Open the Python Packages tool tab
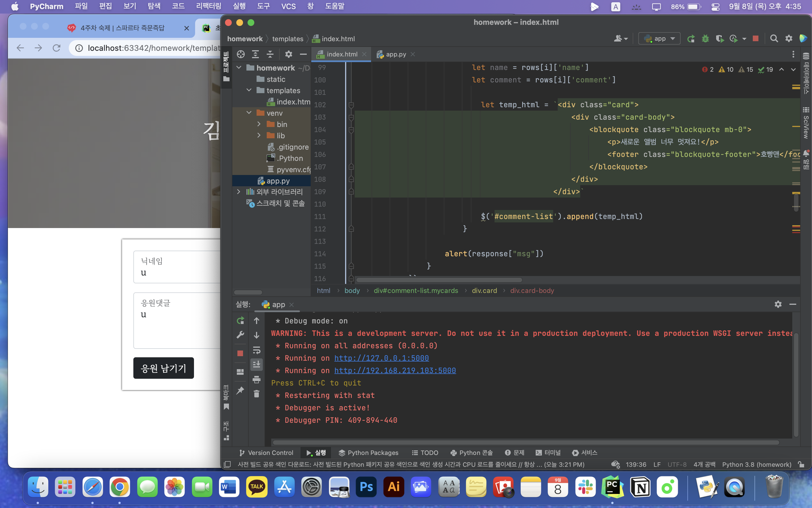Image resolution: width=812 pixels, height=508 pixels. (x=368, y=453)
